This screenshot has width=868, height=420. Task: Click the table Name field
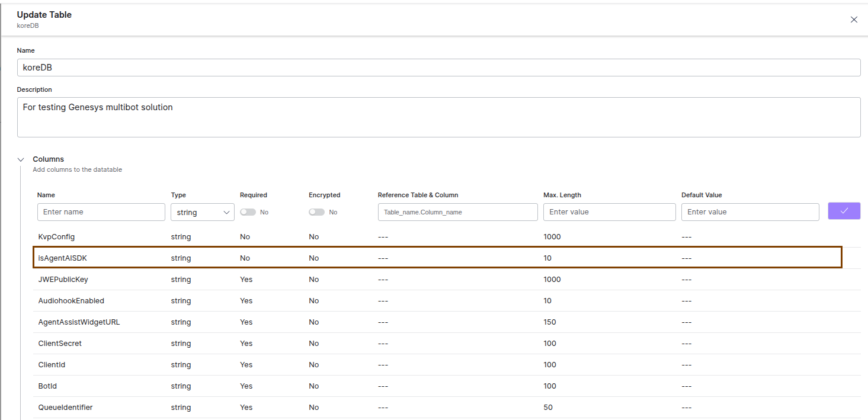pos(438,68)
